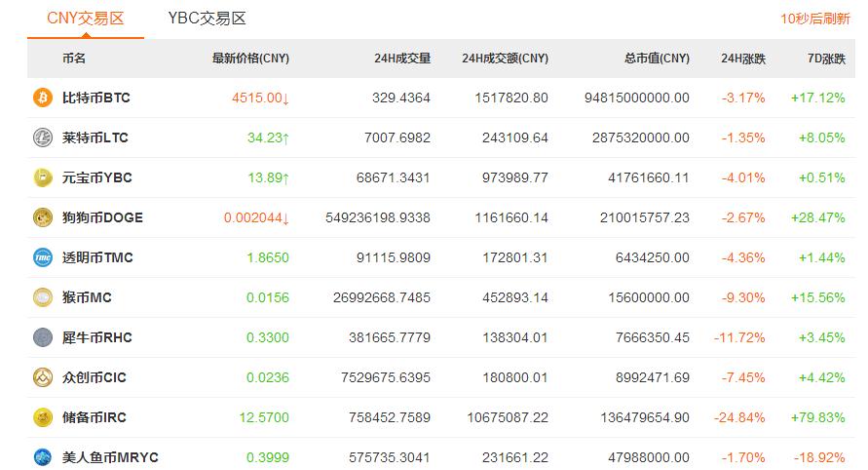The image size is (868, 470).
Task: Click MC 24H change -9.30%
Action: [743, 297]
